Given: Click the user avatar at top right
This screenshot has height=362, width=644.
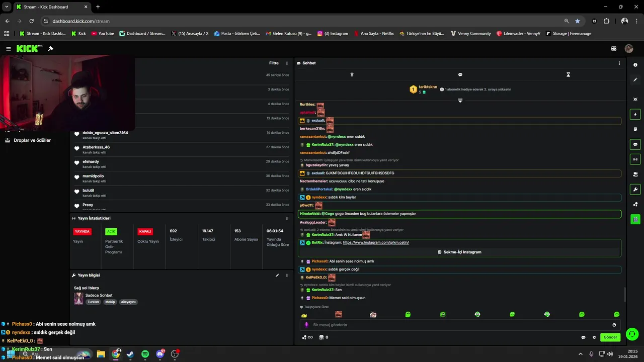Looking at the screenshot, I should (x=629, y=49).
